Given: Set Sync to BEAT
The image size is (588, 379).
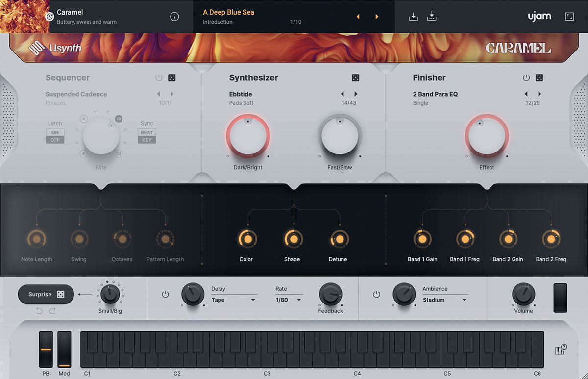Looking at the screenshot, I should (147, 133).
